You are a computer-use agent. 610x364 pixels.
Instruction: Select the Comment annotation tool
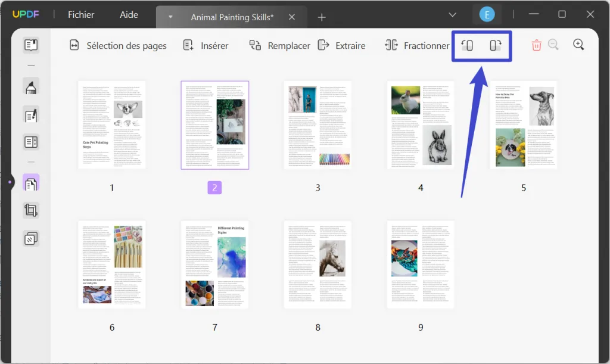(x=30, y=86)
